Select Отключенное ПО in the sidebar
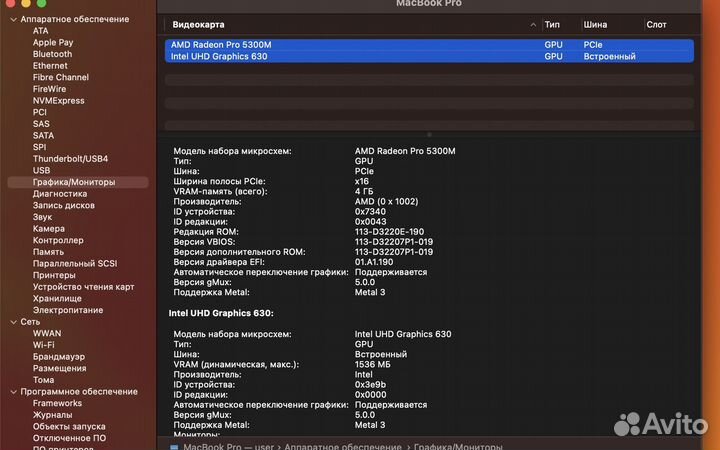The width and height of the screenshot is (720, 450). coord(69,438)
